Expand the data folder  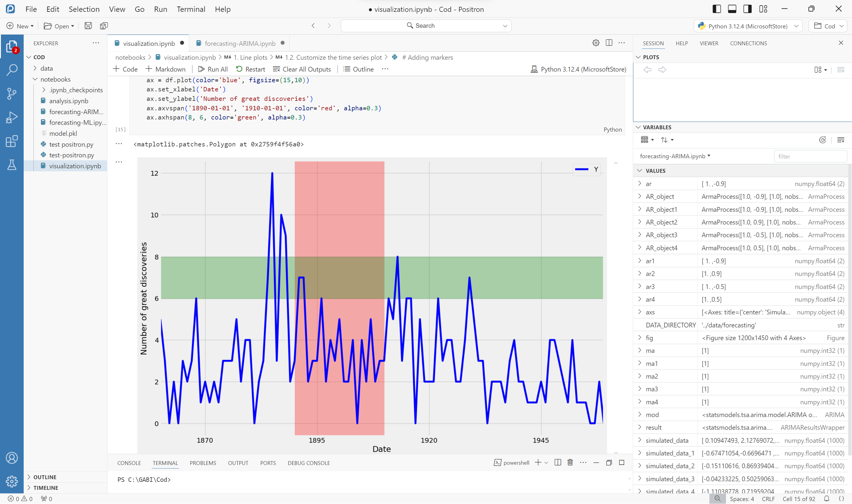click(35, 68)
